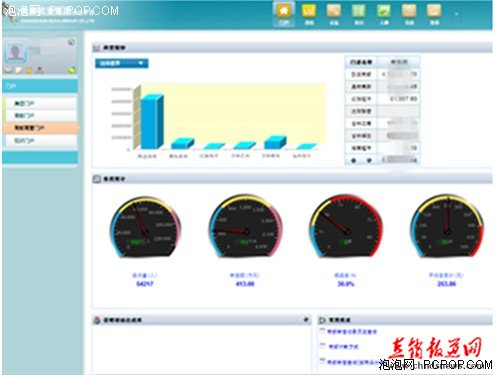Select the first sidebar item under portal header

pos(41,103)
